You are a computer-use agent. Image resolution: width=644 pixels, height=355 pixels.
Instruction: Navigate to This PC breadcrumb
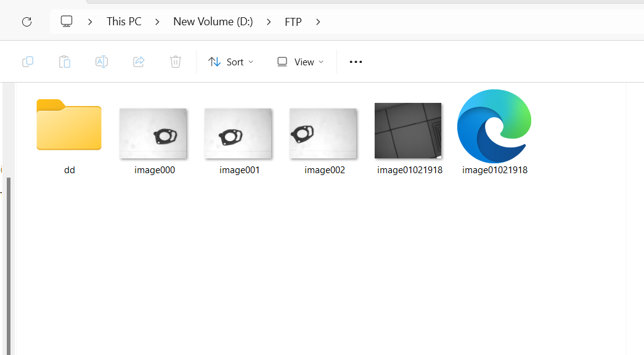(x=124, y=22)
